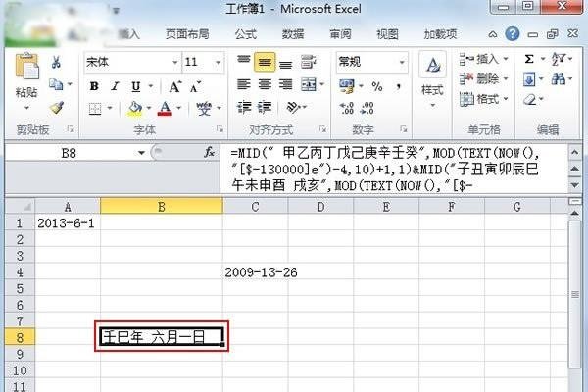
Task: Open Merge and Center dropdown arrow
Action: [x=321, y=85]
